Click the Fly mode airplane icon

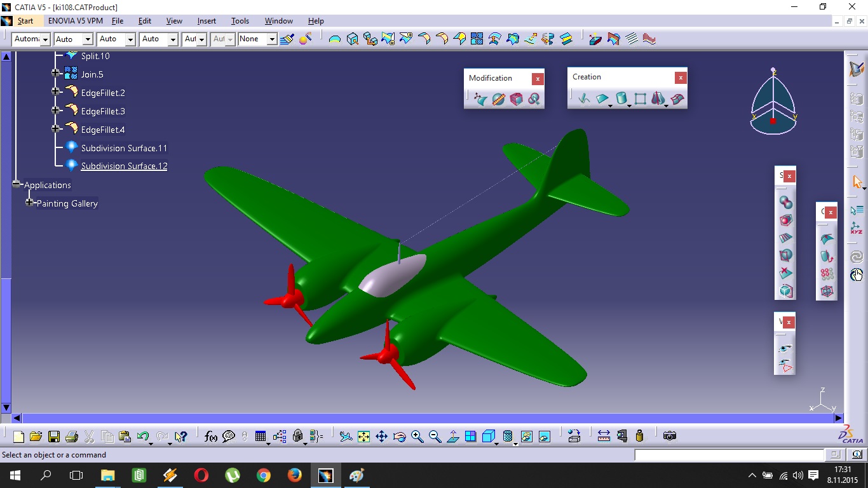tap(346, 437)
